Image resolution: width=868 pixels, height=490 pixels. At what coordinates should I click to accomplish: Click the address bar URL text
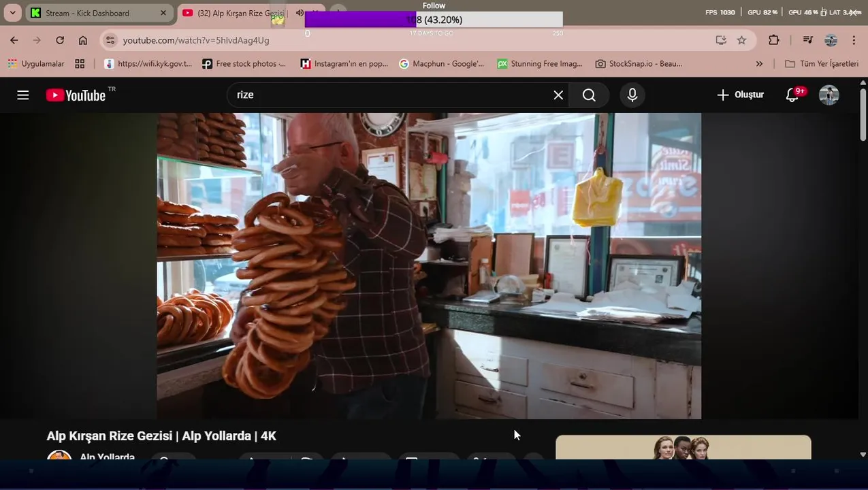click(x=196, y=40)
